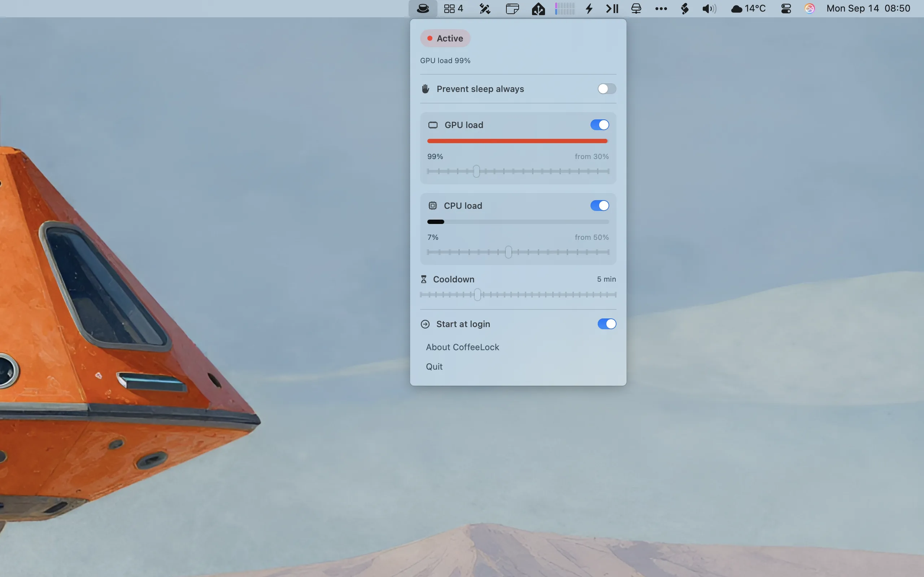924x577 pixels.
Task: Select About CoffeeLock
Action: point(462,347)
